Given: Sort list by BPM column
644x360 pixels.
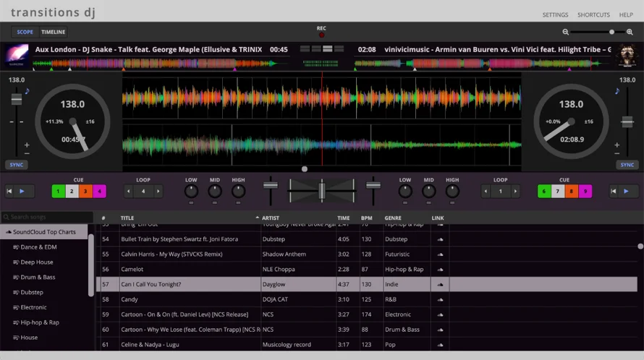Looking at the screenshot, I should [367, 218].
